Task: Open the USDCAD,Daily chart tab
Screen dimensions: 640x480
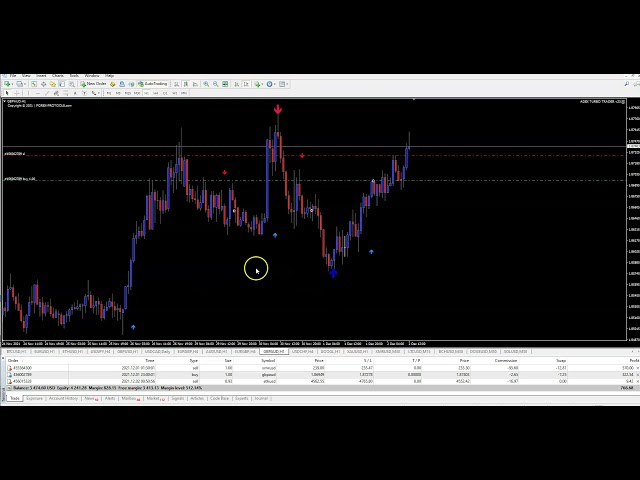Action: click(157, 352)
